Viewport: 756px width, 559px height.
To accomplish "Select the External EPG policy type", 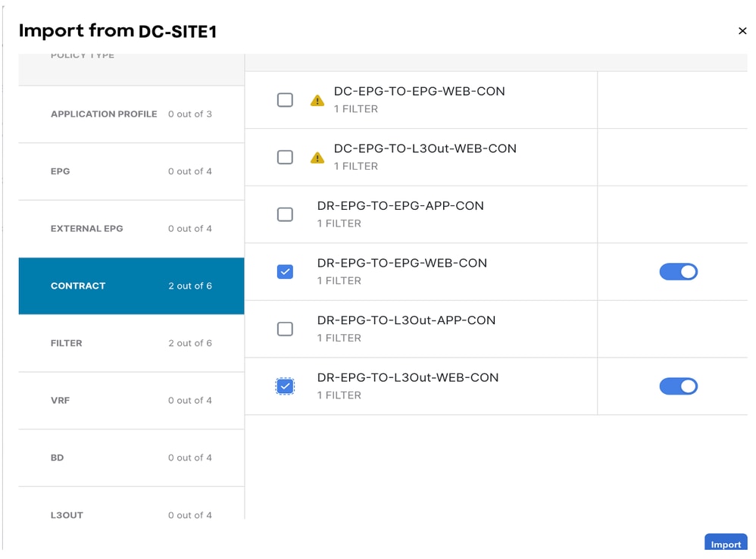I will [131, 229].
